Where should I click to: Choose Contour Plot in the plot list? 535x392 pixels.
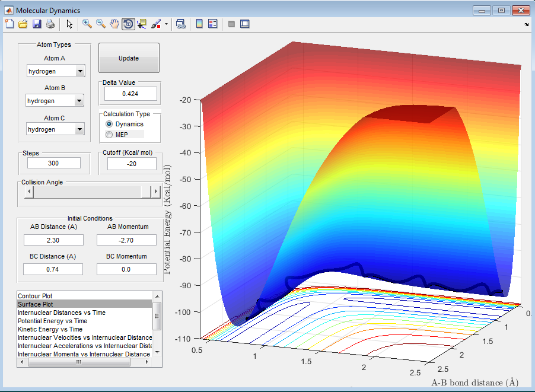click(39, 295)
